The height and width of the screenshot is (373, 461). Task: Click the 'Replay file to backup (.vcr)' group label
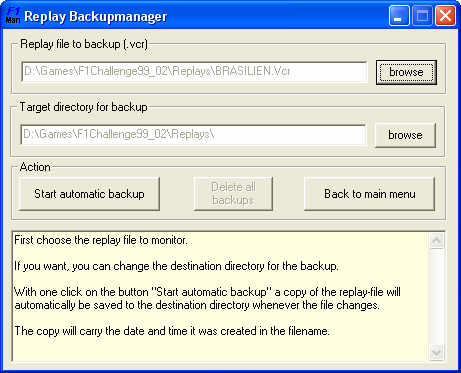[x=84, y=44]
